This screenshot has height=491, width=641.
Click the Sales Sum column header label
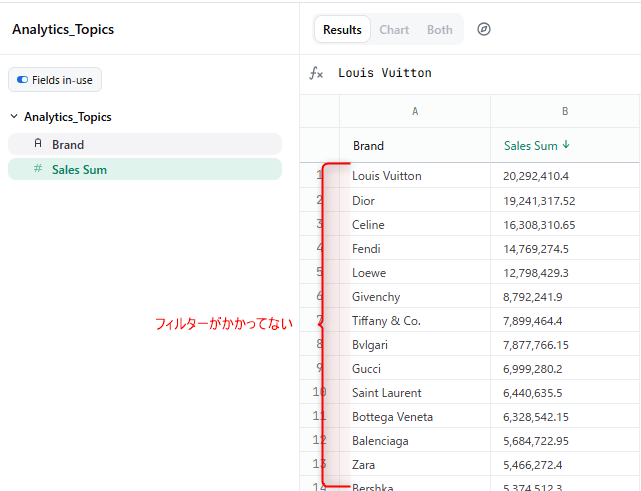click(531, 146)
